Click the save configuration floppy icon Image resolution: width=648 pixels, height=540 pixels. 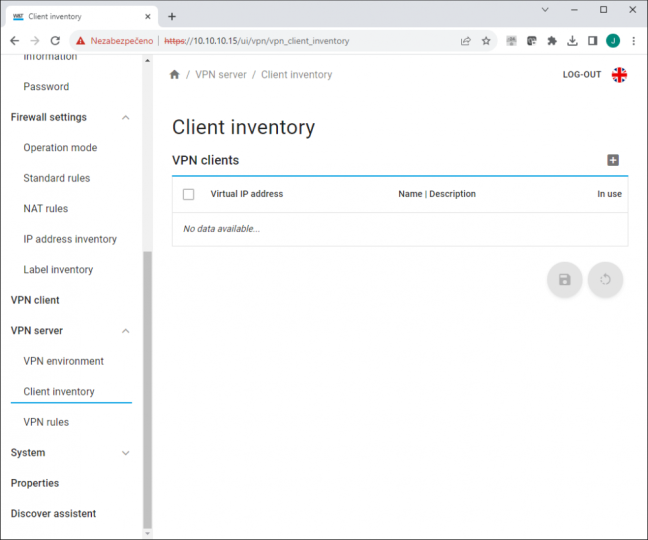pos(565,280)
